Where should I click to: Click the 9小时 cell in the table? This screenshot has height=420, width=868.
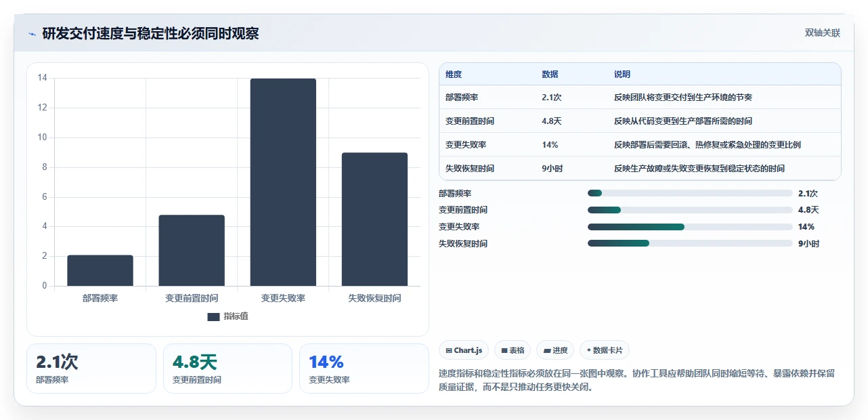pos(552,169)
